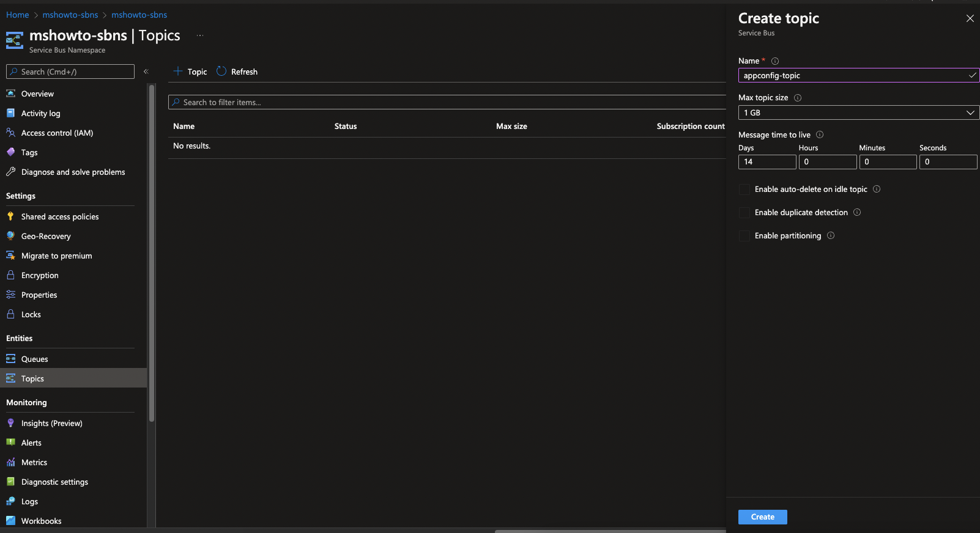This screenshot has width=980, height=533.
Task: Click the Activity log icon
Action: pyautogui.click(x=10, y=113)
